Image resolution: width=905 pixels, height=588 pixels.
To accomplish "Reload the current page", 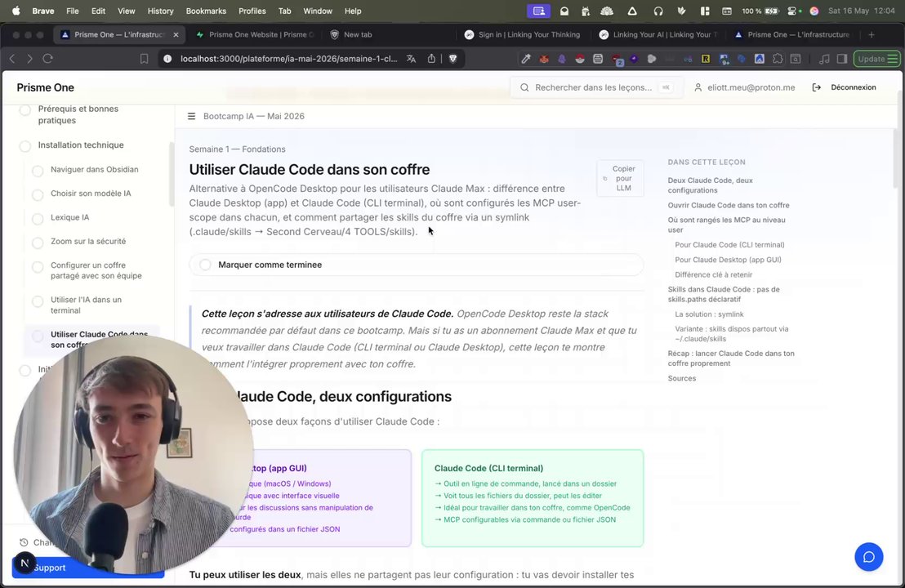I will pos(48,59).
